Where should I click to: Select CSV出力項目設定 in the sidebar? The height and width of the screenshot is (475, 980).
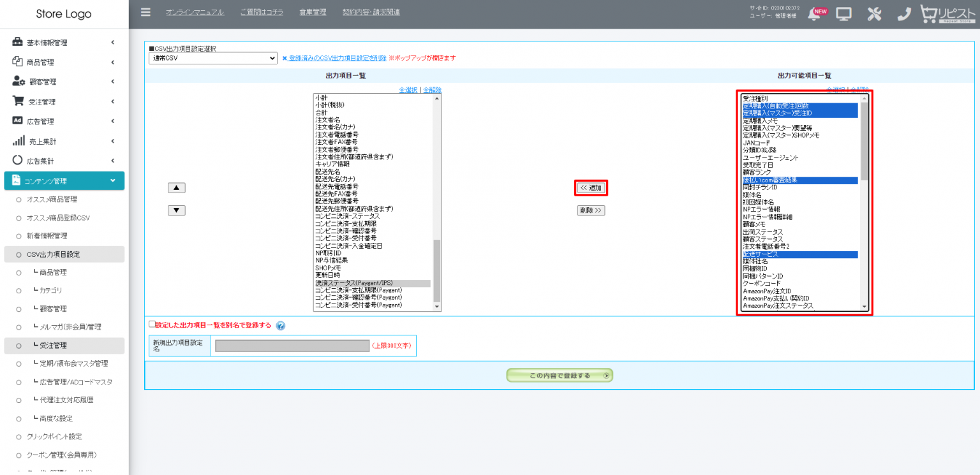click(x=53, y=254)
